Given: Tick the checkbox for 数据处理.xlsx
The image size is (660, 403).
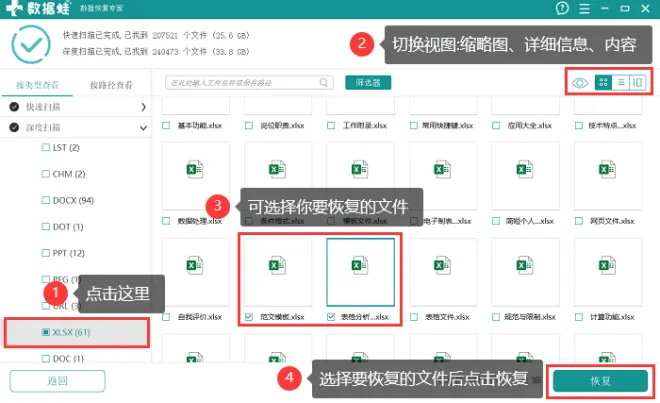Looking at the screenshot, I should coord(166,221).
